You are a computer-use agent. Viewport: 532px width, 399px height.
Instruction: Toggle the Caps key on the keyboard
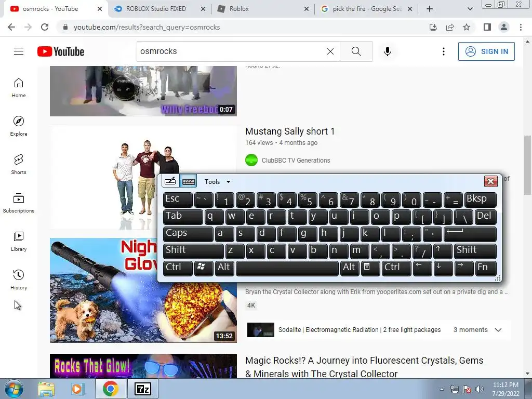pos(188,234)
